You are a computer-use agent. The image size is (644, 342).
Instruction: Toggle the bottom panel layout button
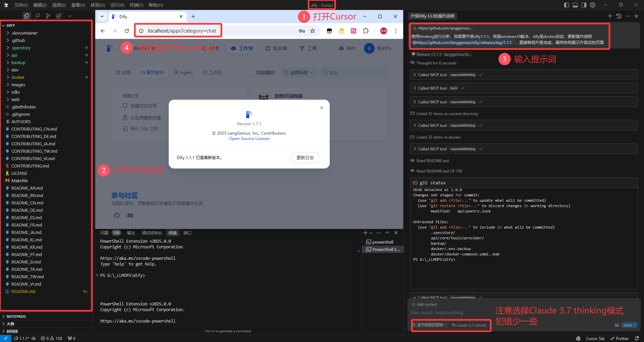[x=575, y=5]
